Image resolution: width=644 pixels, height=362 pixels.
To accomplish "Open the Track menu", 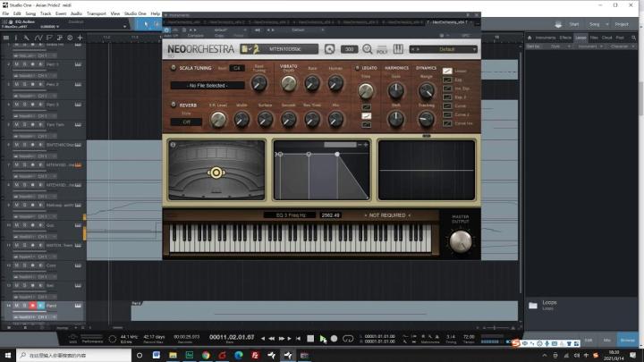I will 46,13.
